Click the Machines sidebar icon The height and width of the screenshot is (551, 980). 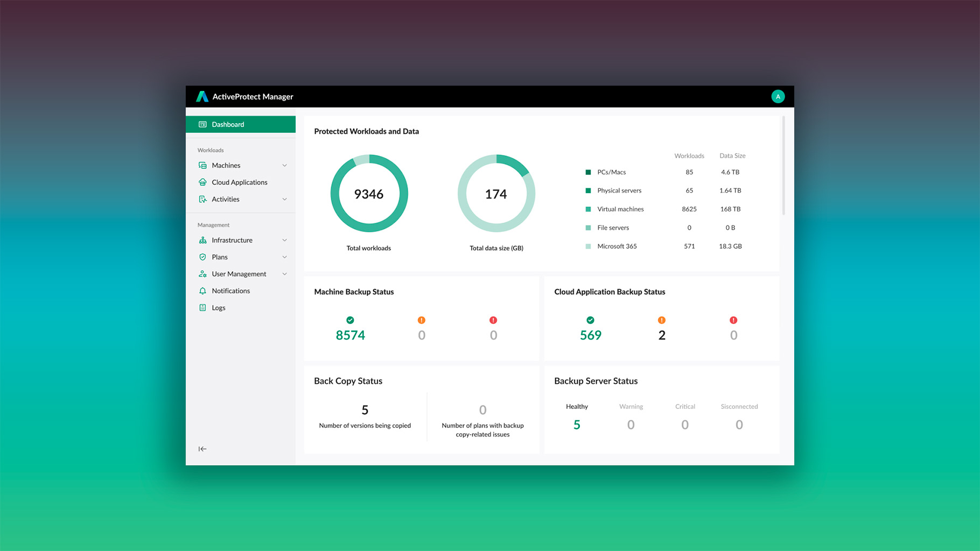tap(202, 165)
